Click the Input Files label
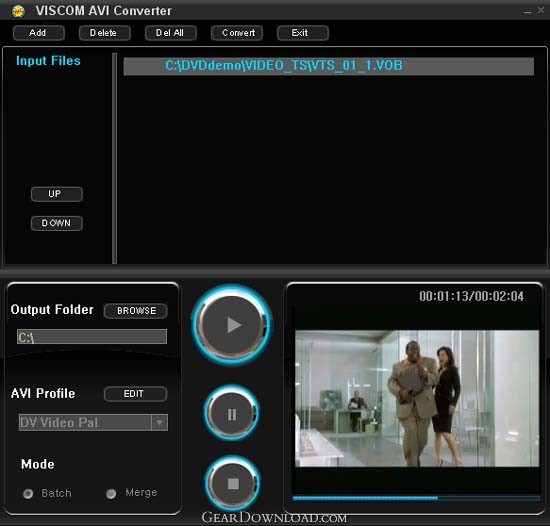The width and height of the screenshot is (550, 526). (48, 61)
